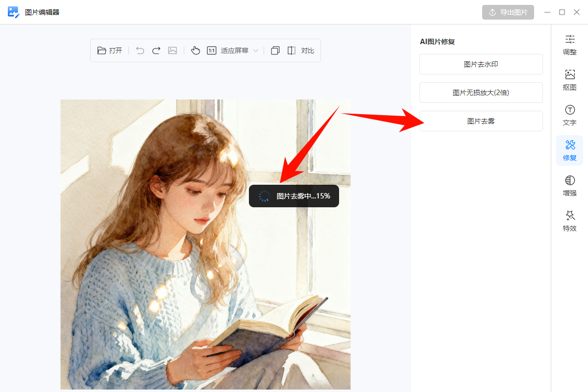
Task: Open the 文字 text tab
Action: [x=569, y=115]
